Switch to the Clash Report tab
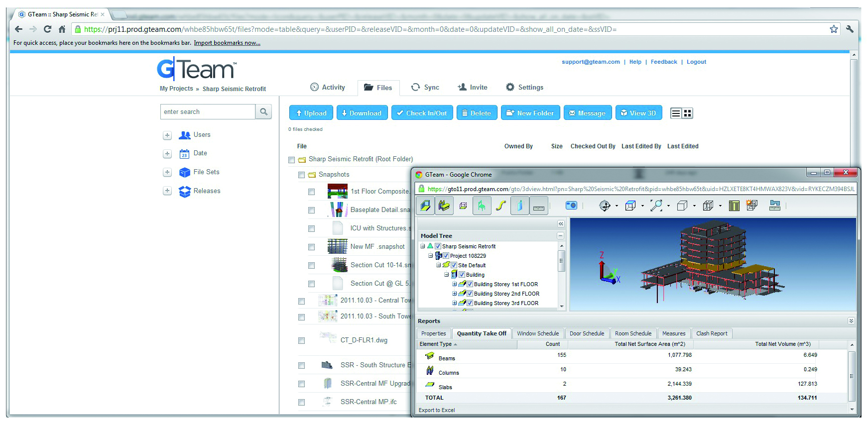Image resolution: width=868 pixels, height=424 pixels. click(712, 333)
